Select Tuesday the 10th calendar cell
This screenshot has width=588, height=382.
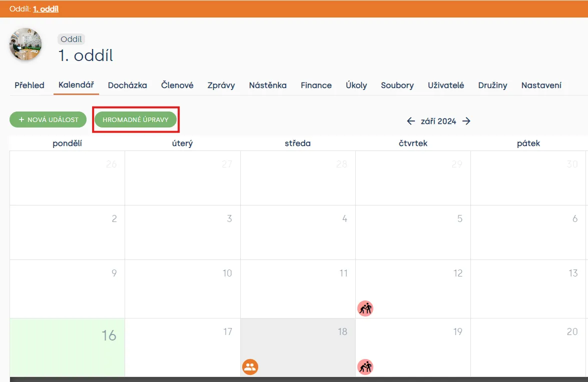(183, 289)
